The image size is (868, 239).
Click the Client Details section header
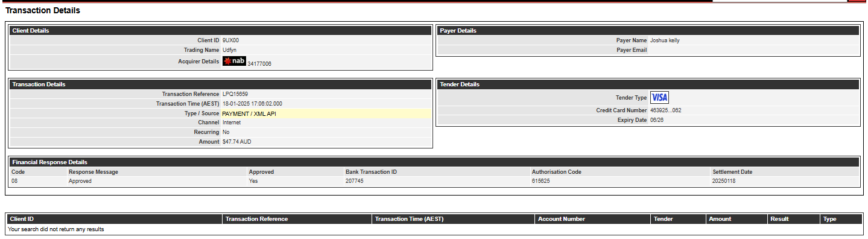click(221, 31)
